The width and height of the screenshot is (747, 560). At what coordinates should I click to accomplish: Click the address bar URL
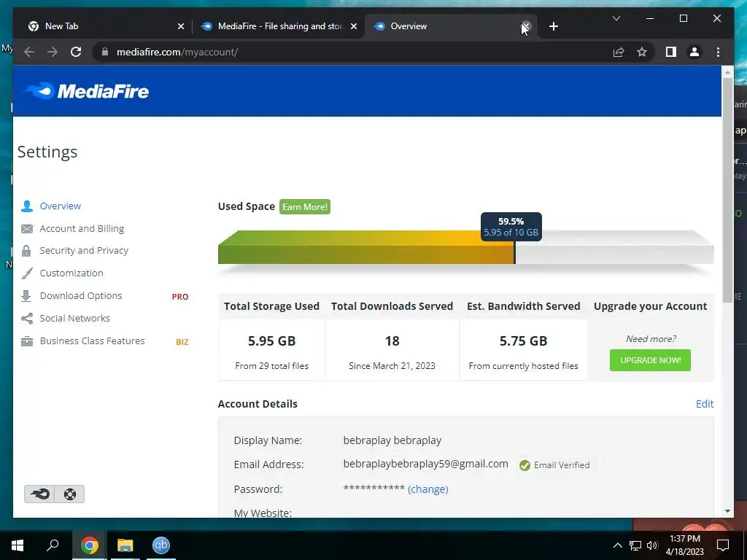pyautogui.click(x=177, y=52)
